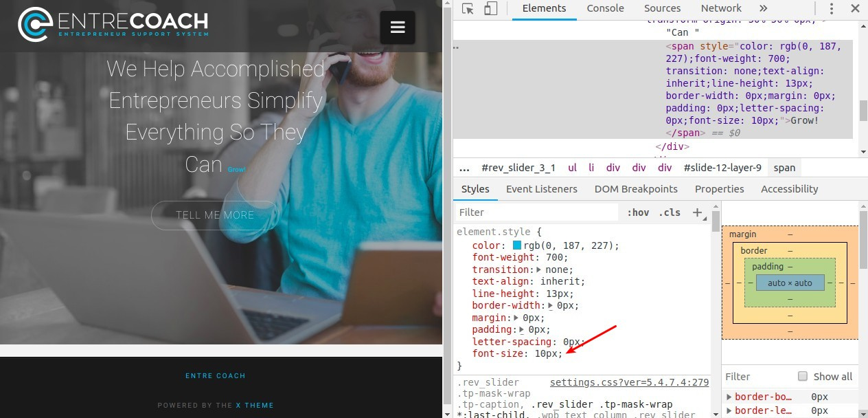Click the "Can " text node
The width and height of the screenshot is (868, 418).
click(682, 33)
